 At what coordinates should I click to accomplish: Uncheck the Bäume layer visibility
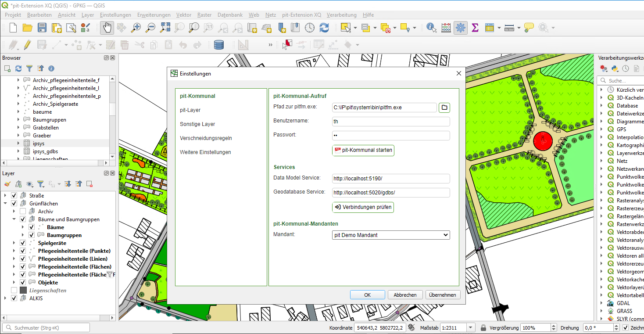pyautogui.click(x=32, y=227)
